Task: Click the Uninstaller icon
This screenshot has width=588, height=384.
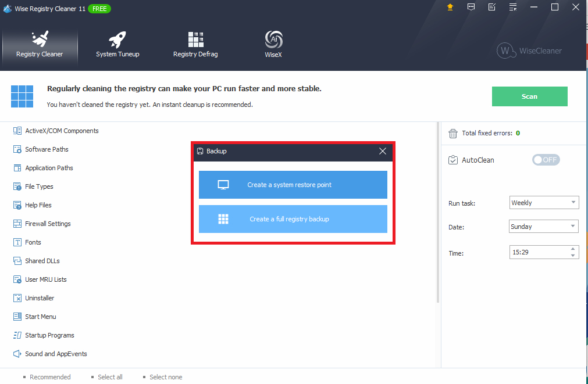Action: coord(17,298)
